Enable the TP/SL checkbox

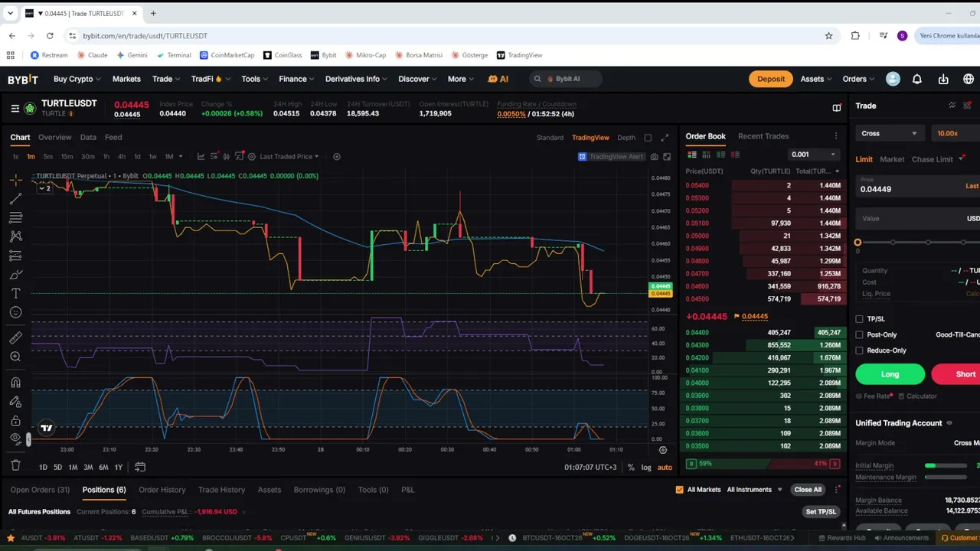click(x=859, y=319)
